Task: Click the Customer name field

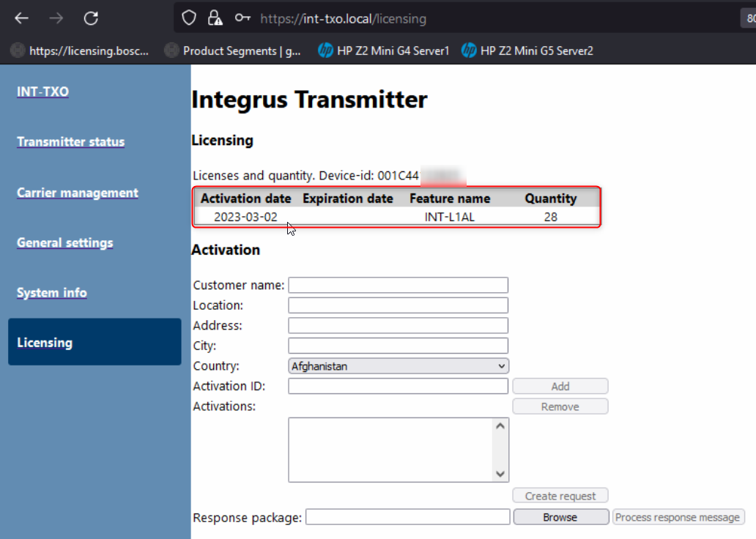Action: tap(398, 285)
